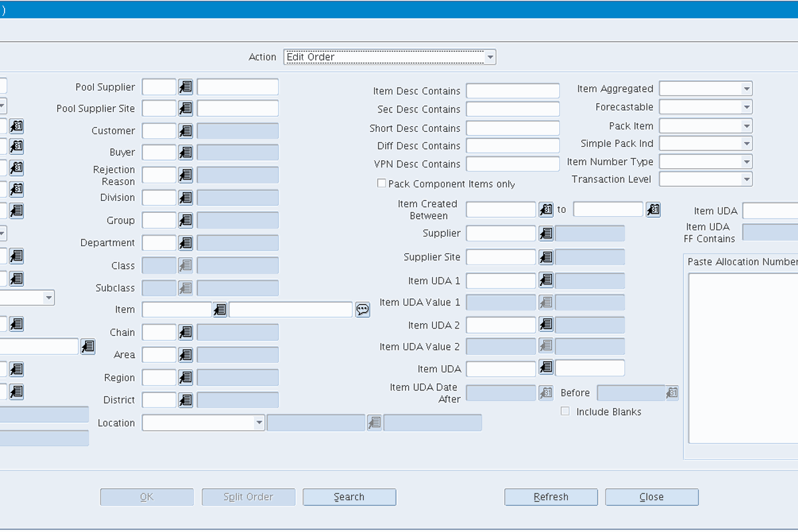Expand the Pack Item dropdown
The width and height of the screenshot is (798, 532).
tap(706, 126)
